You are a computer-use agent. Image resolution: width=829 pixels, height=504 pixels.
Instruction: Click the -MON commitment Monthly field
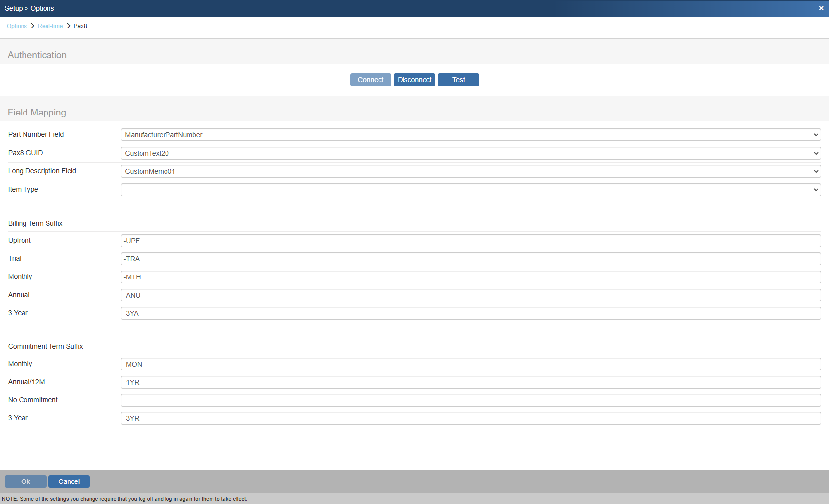pos(470,364)
